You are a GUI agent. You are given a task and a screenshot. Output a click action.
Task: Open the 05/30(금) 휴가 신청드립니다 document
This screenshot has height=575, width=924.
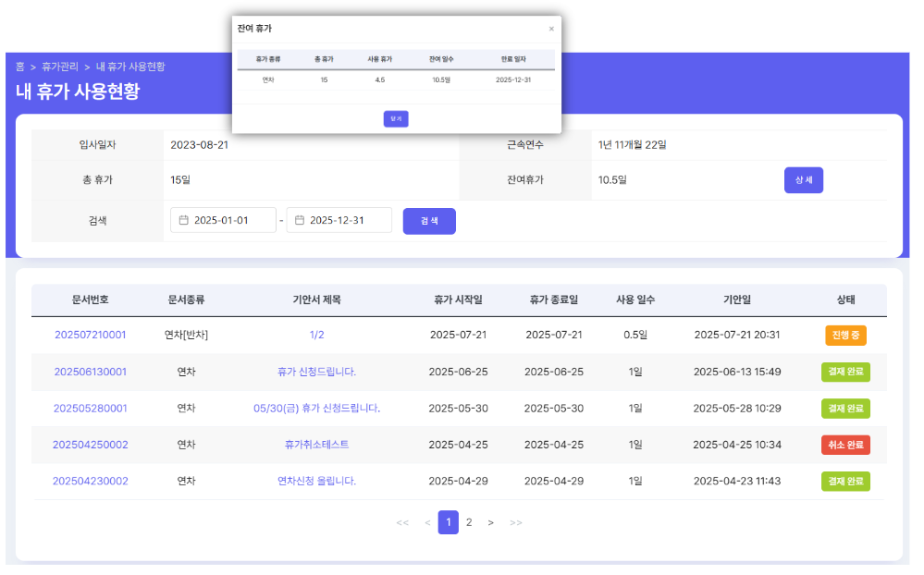coord(316,408)
